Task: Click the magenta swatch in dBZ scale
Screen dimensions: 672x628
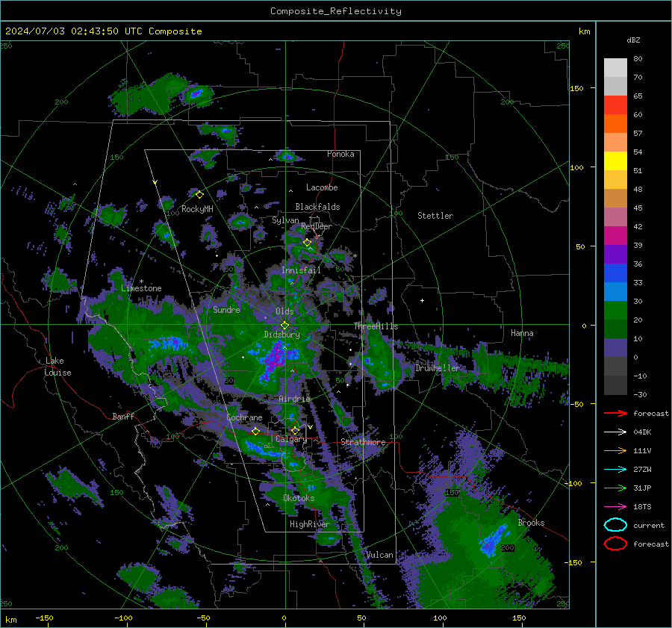Action: [x=615, y=236]
